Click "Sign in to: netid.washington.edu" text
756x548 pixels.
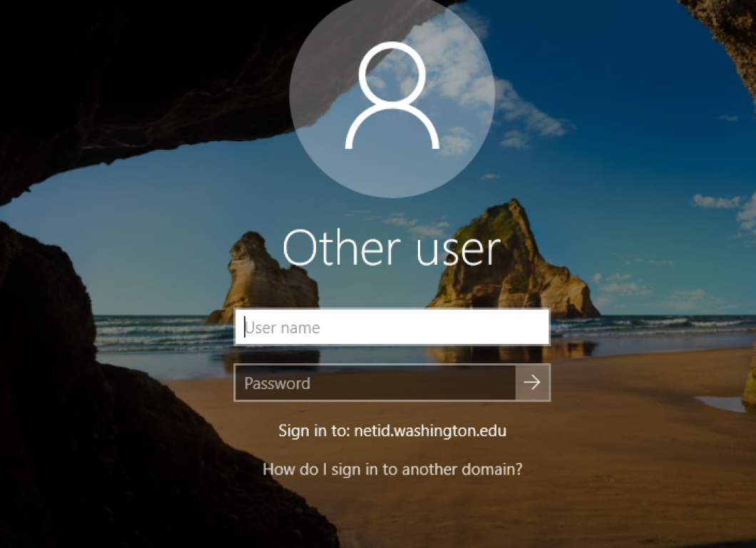(x=392, y=431)
